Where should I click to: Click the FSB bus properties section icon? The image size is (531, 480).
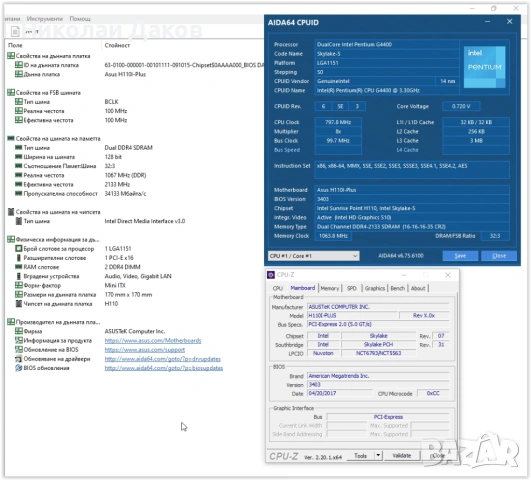point(11,92)
